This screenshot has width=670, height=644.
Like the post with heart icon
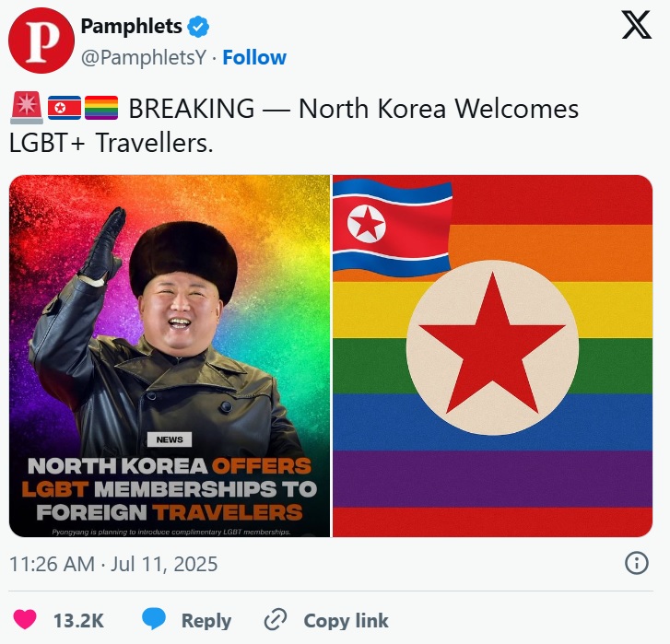click(25, 620)
